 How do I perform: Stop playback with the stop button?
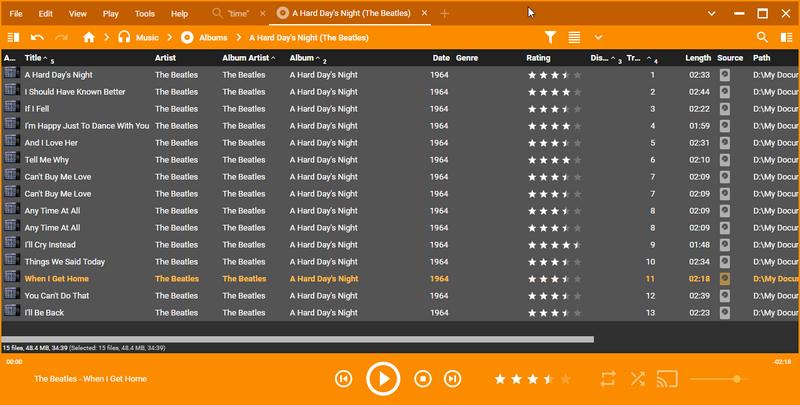pyautogui.click(x=422, y=379)
